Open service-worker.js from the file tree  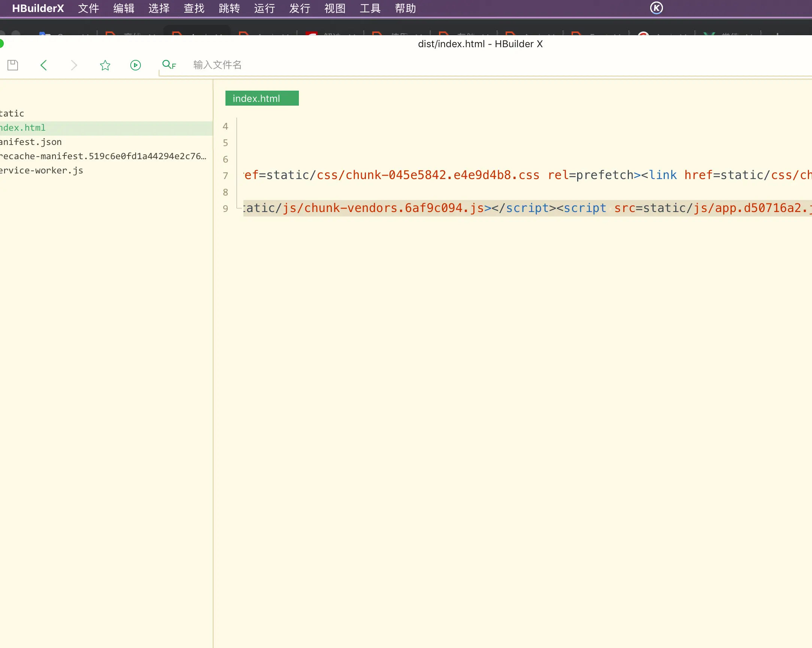tap(42, 171)
